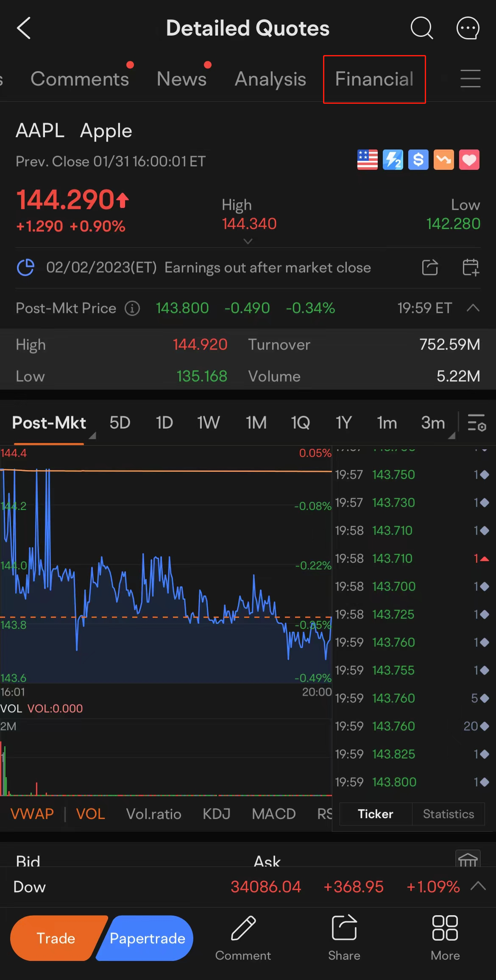This screenshot has width=496, height=980.
Task: Open the Financial tab
Action: tap(374, 79)
